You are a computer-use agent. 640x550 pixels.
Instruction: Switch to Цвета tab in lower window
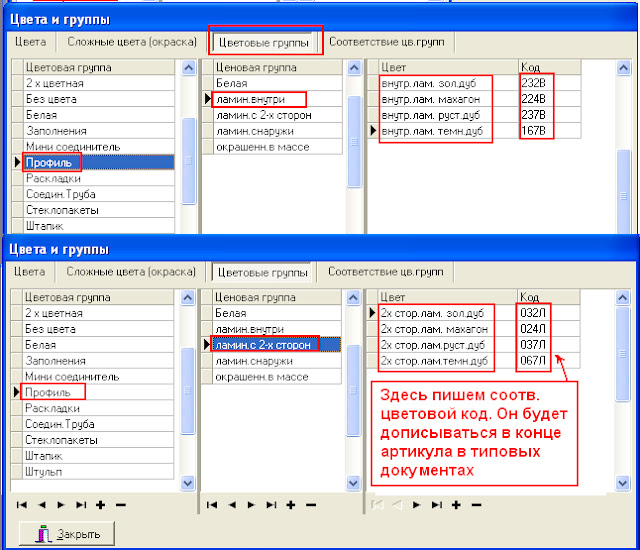[x=29, y=272]
